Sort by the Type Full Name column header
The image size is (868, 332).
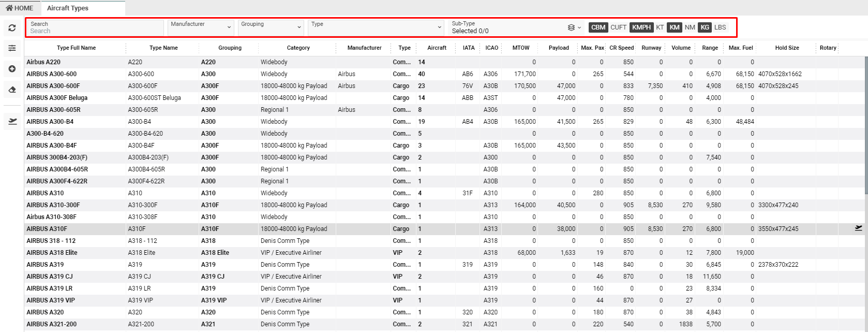click(x=76, y=48)
